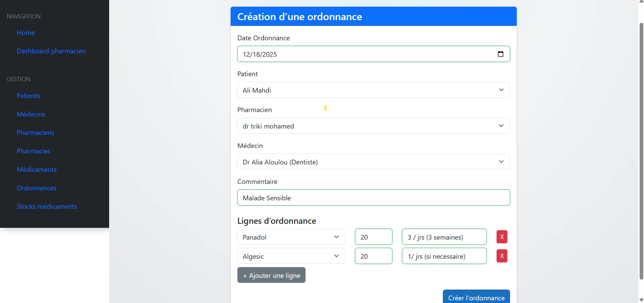The width and height of the screenshot is (644, 303).
Task: Open the Médecins sidebar entry
Action: point(31,114)
